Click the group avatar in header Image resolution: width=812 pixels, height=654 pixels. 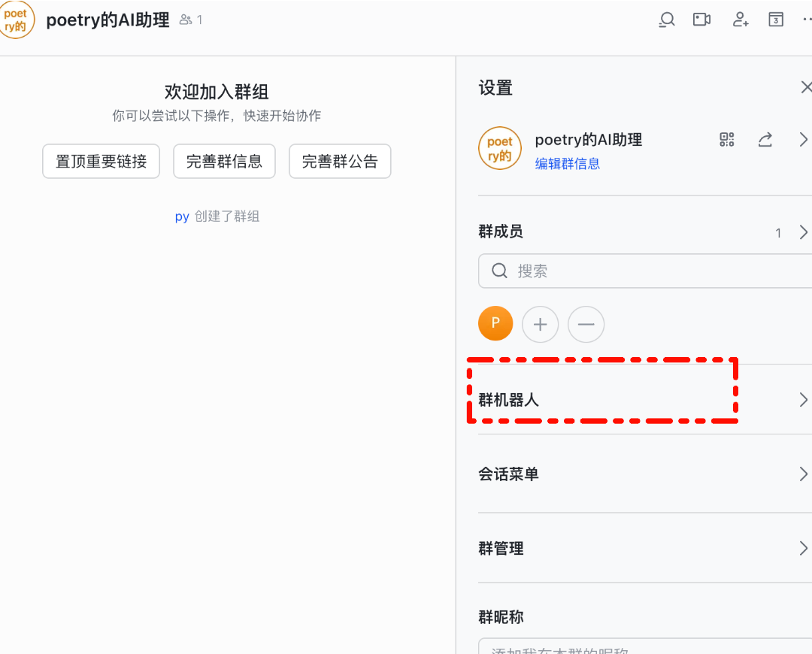click(x=16, y=20)
